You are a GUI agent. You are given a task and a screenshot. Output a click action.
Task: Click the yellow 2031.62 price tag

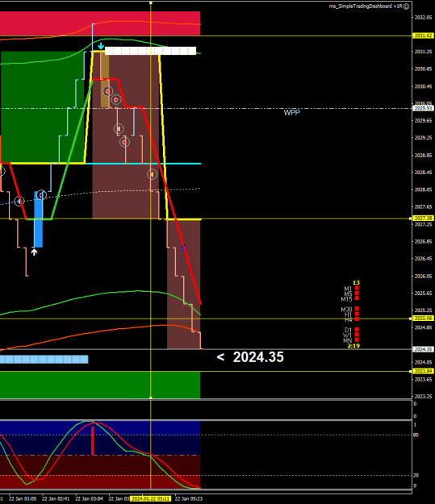click(423, 35)
